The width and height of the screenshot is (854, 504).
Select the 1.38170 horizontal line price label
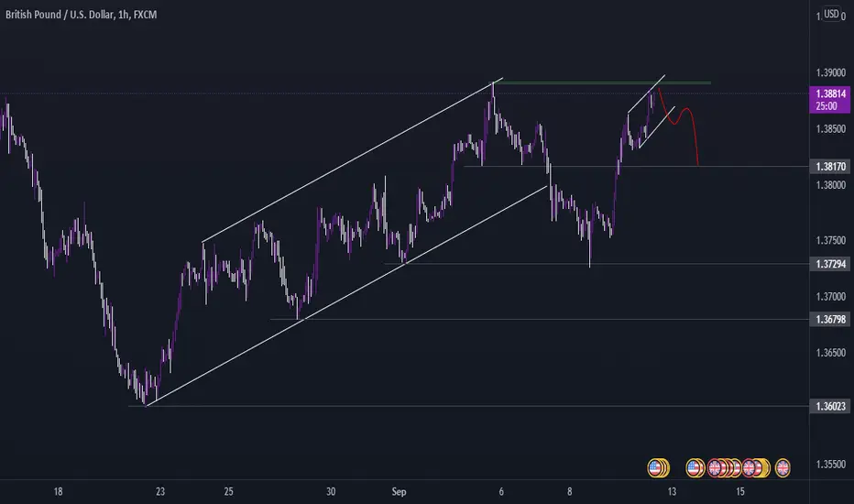point(830,166)
